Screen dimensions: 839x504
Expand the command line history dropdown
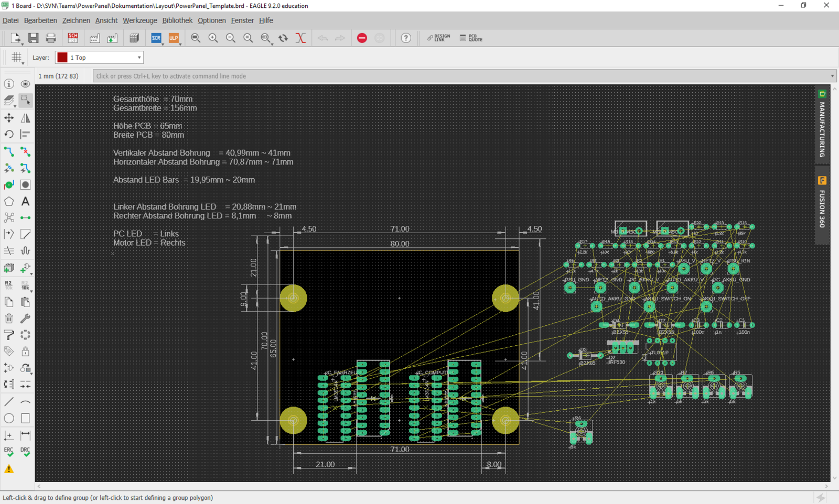point(832,76)
